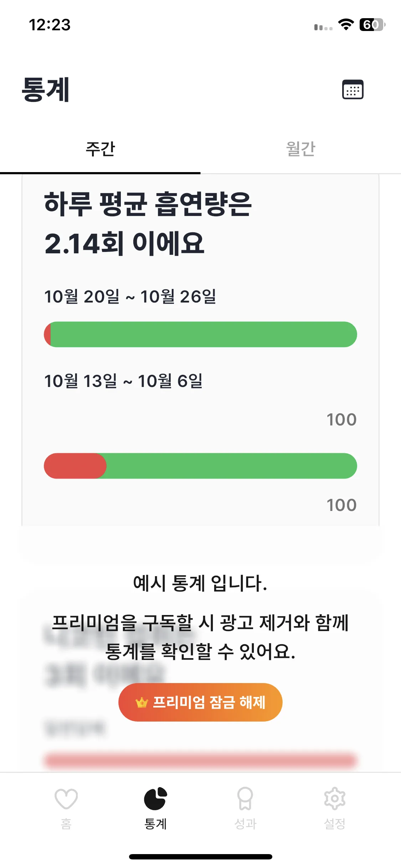Tap the heart Home icon
401x868 pixels.
coord(66,799)
